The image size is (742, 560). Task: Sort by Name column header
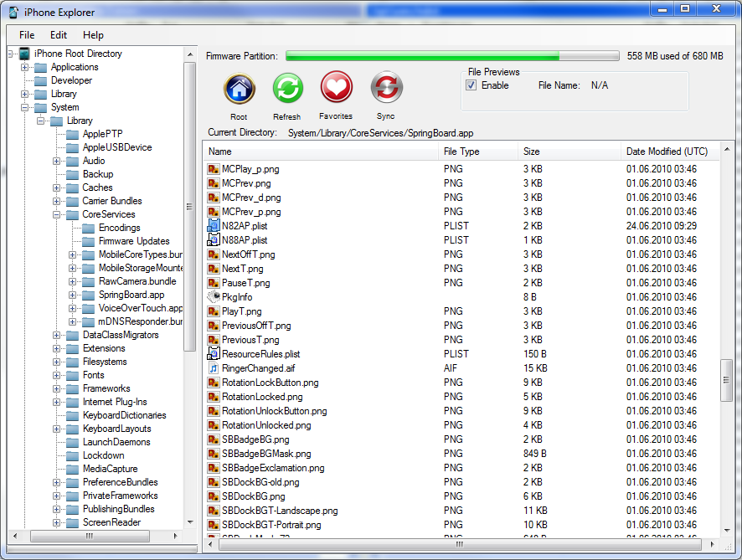point(322,152)
